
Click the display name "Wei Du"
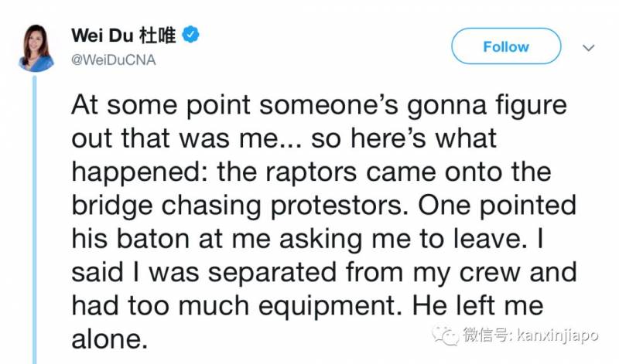pos(102,36)
